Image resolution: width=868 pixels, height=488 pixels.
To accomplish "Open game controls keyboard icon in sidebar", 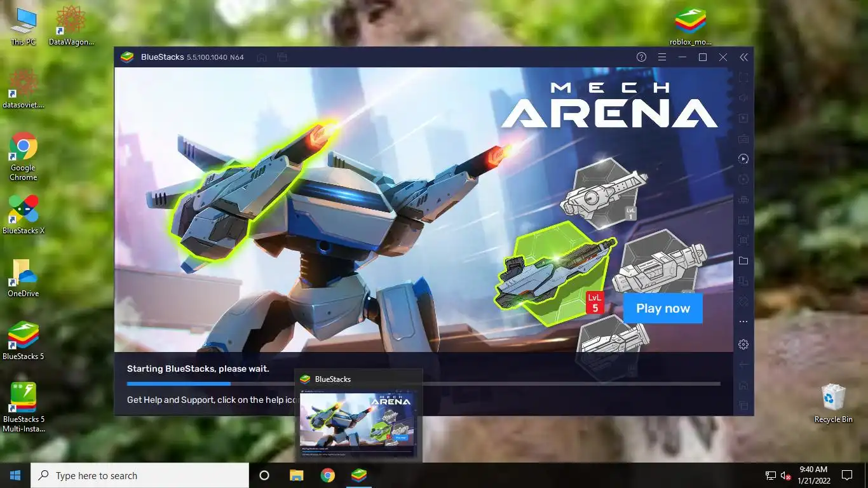I will pos(743,139).
